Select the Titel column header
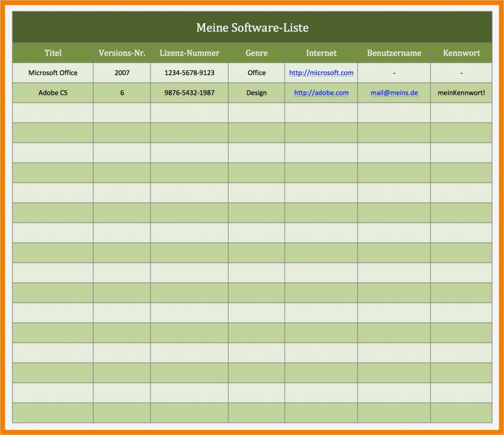 pos(53,53)
